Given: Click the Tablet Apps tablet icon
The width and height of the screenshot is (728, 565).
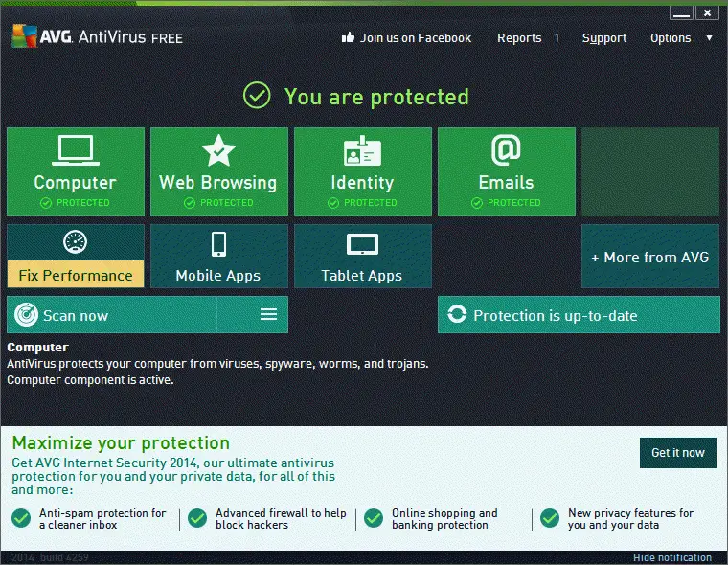Looking at the screenshot, I should 362,244.
